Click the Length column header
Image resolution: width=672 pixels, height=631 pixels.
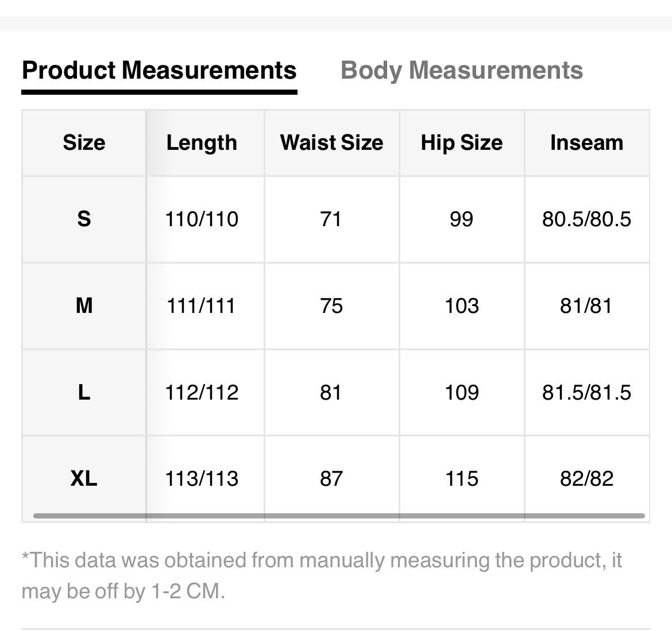pos(202,142)
